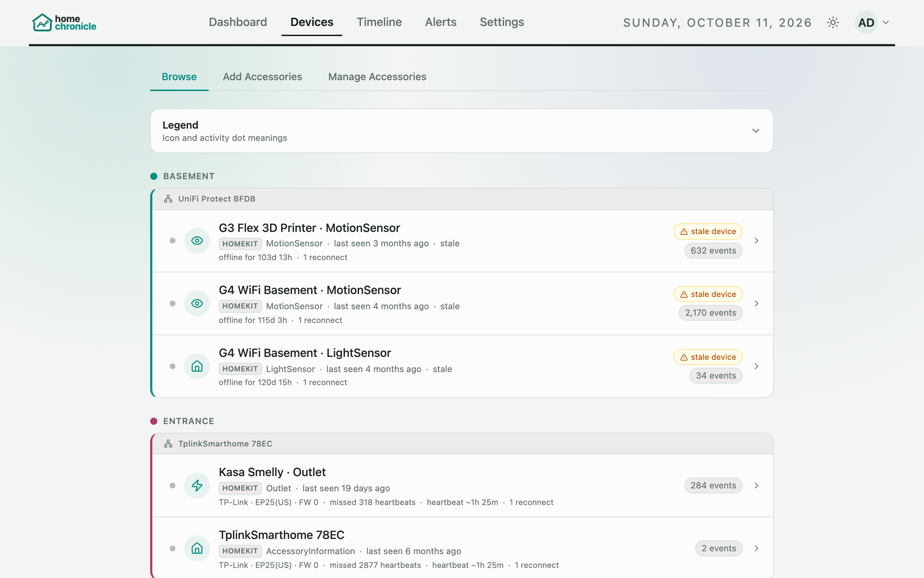Click the Legend heading text
Viewport: 924px width, 578px height.
tap(180, 125)
